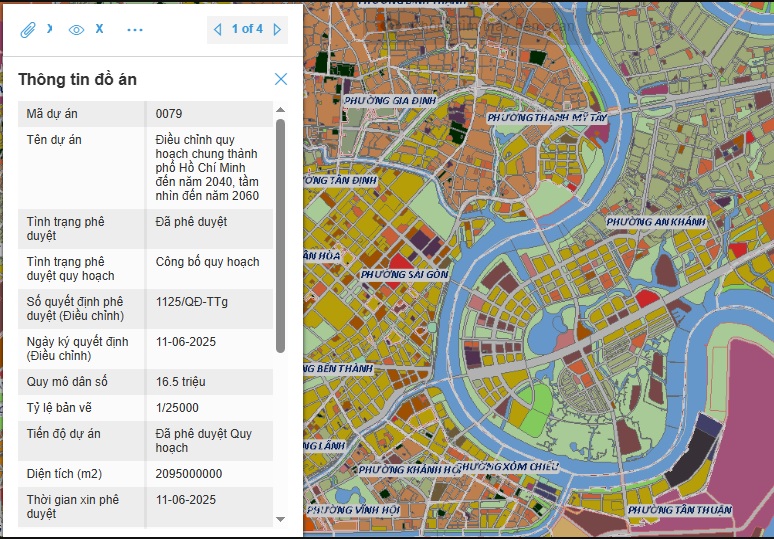Click the '1 of 4' page indicator
The image size is (774, 539).
click(247, 29)
